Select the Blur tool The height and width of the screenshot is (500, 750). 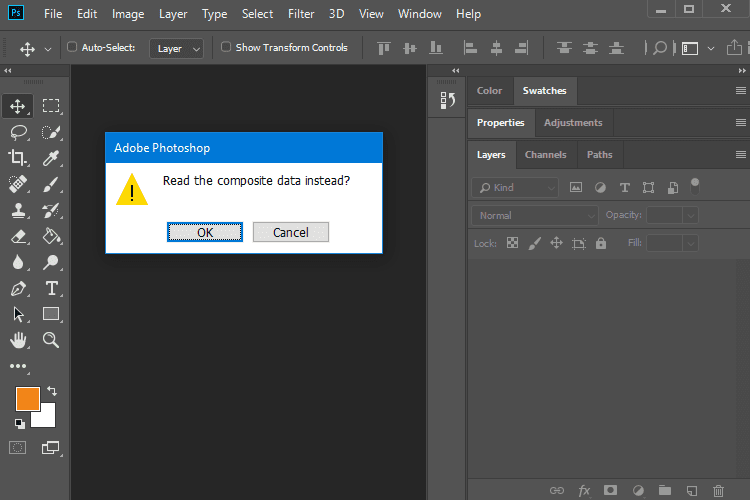[18, 262]
